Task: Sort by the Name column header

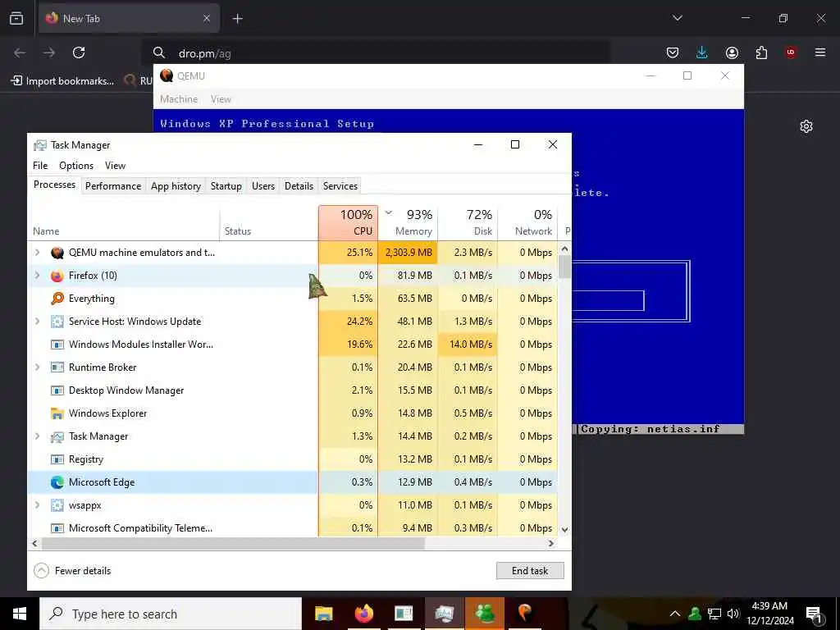Action: (123, 222)
